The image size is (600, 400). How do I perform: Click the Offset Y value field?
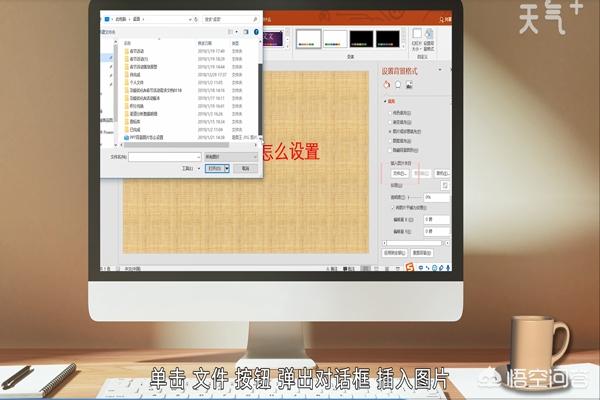pyautogui.click(x=437, y=232)
